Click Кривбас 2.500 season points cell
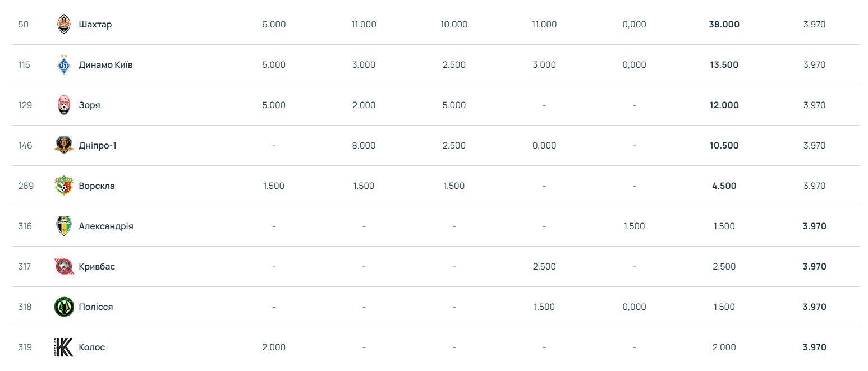This screenshot has width=868, height=371. pos(544,267)
